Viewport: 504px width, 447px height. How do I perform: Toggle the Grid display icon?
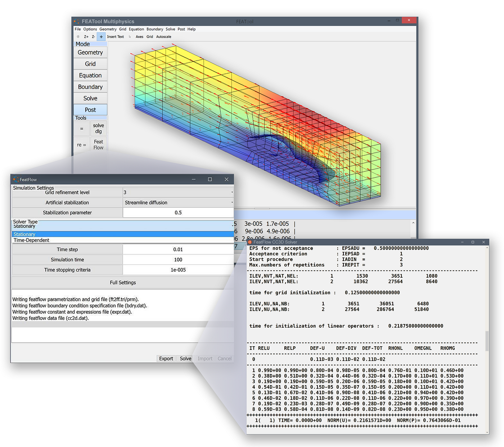150,36
